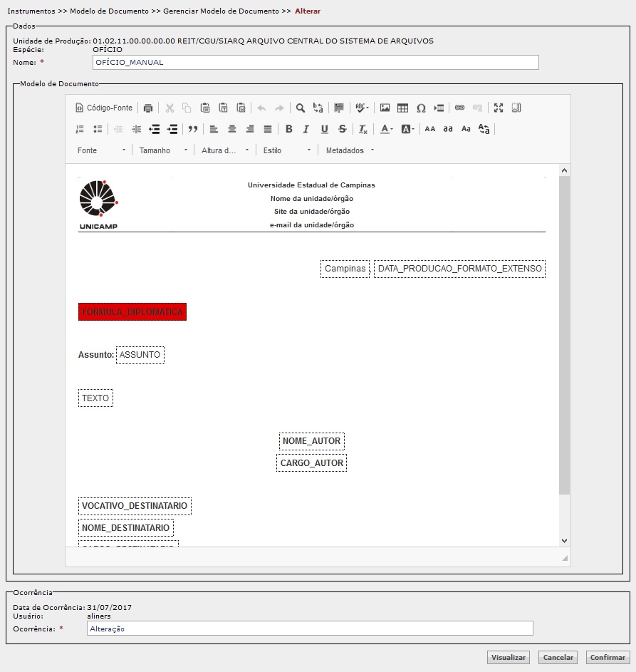Click the Confirmar button
The width and height of the screenshot is (636, 672).
608,658
